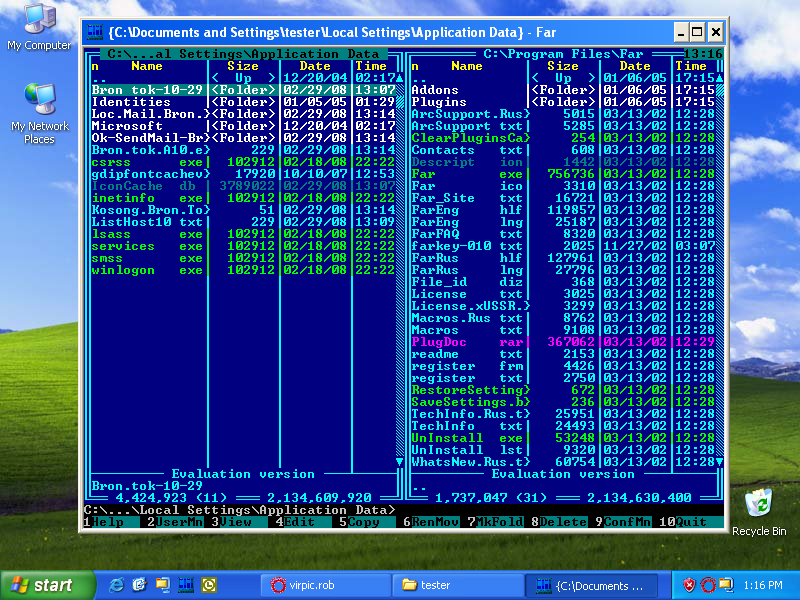
Task: Click the Far Manager quick launch icon
Action: click(x=186, y=585)
